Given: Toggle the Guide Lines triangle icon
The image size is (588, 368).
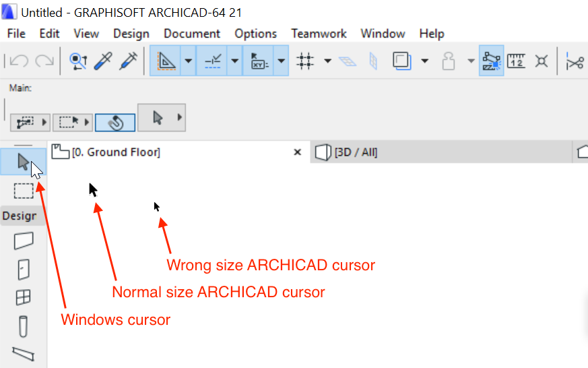Looking at the screenshot, I should [166, 61].
